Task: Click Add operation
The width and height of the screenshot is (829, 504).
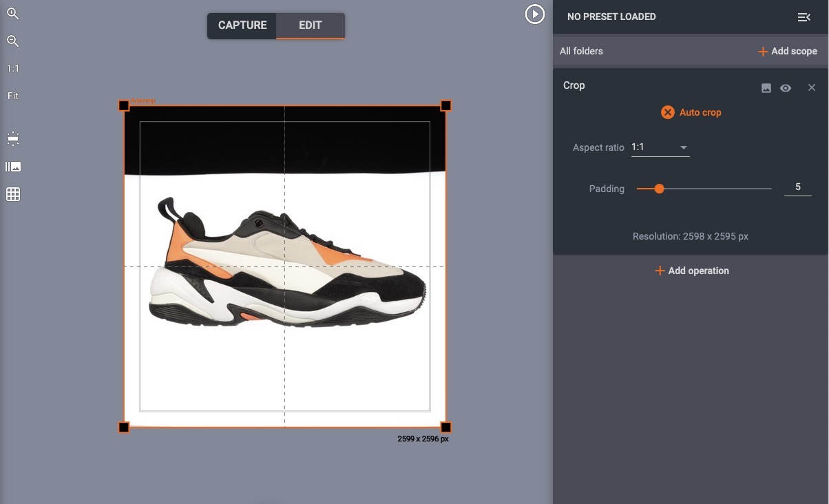Action: [691, 271]
